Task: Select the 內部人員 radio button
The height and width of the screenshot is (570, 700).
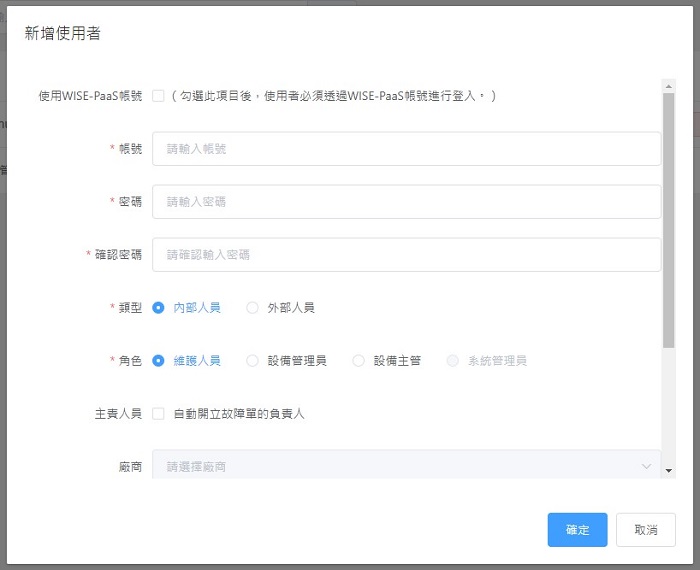Action: (158, 308)
